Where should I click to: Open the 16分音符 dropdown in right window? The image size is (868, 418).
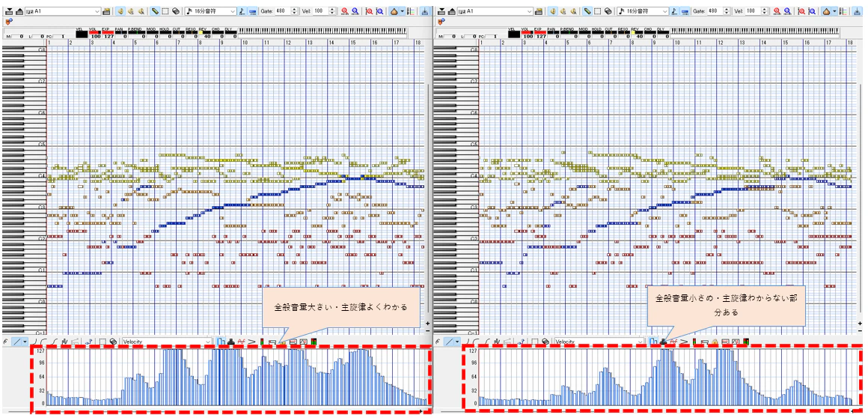click(x=643, y=11)
